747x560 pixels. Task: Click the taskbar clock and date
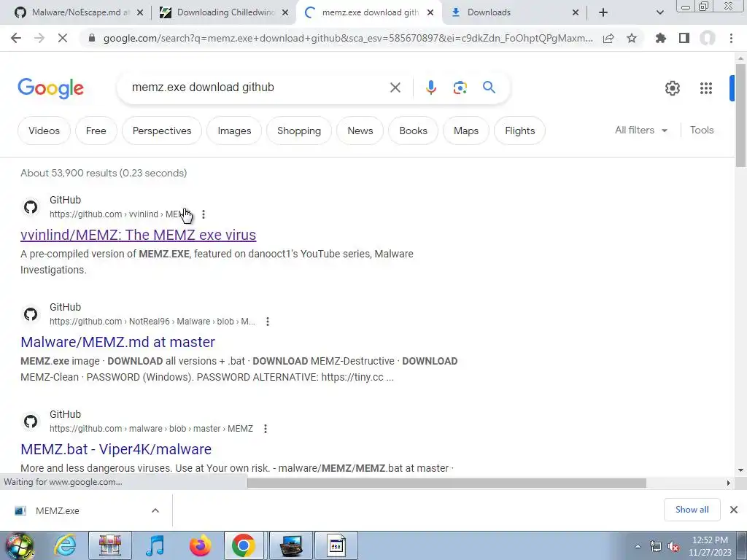coord(710,546)
